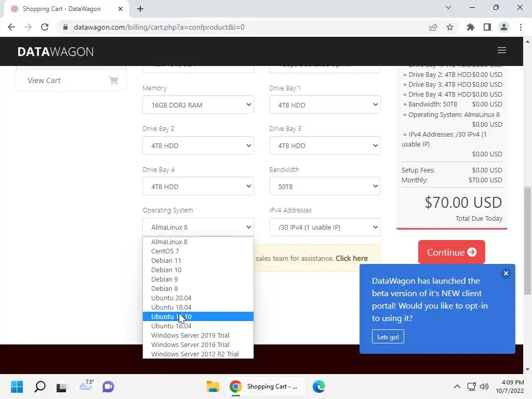This screenshot has width=532, height=399.
Task: Open the View Cart link
Action: 71,81
